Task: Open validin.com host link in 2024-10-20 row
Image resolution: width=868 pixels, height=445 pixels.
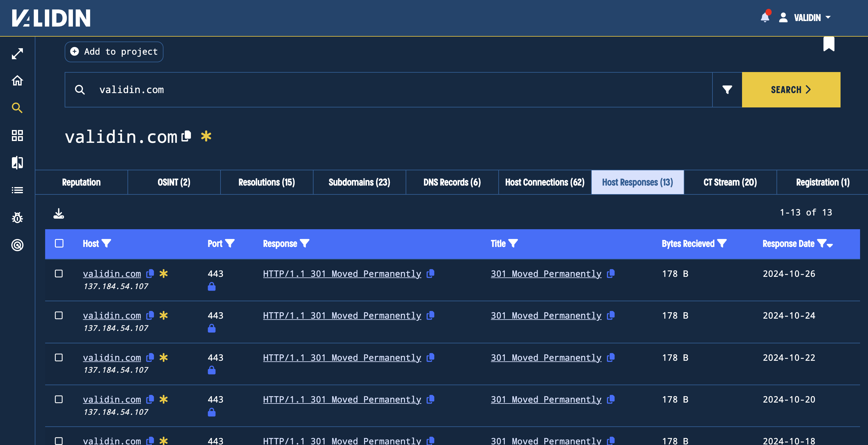Action: click(112, 400)
